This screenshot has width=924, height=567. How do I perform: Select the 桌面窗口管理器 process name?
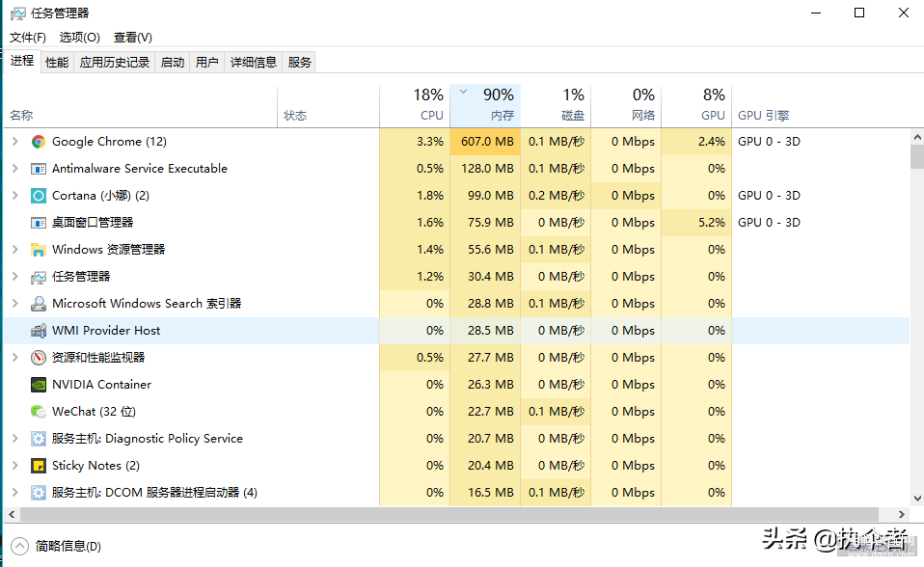click(93, 223)
